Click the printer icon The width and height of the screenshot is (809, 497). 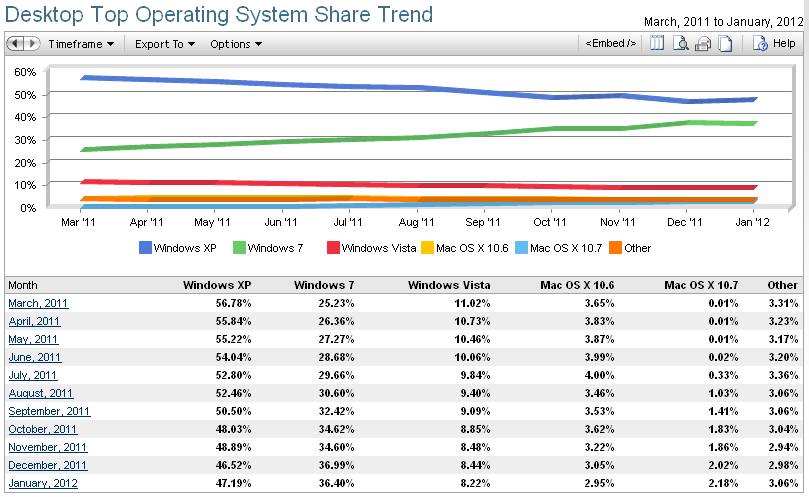coord(702,44)
